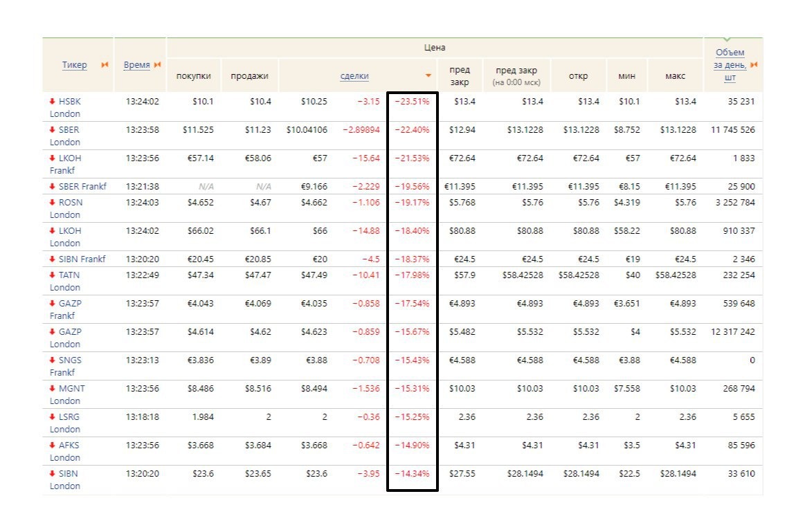
Task: Select the −14.34% change cell
Action: pyautogui.click(x=413, y=473)
